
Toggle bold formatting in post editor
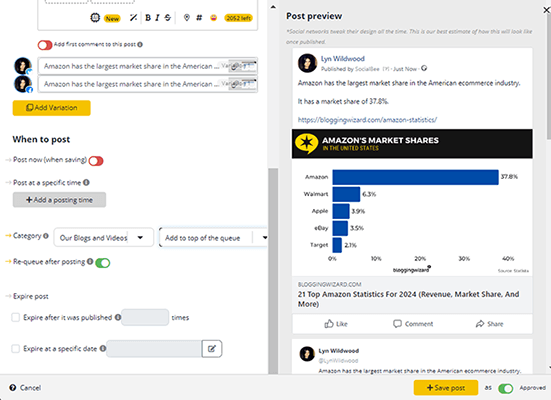tap(148, 18)
